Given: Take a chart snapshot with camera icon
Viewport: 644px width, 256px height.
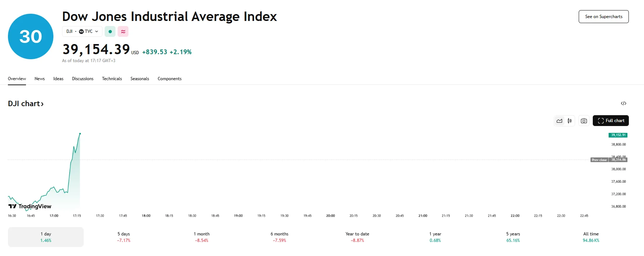Looking at the screenshot, I should (x=584, y=121).
